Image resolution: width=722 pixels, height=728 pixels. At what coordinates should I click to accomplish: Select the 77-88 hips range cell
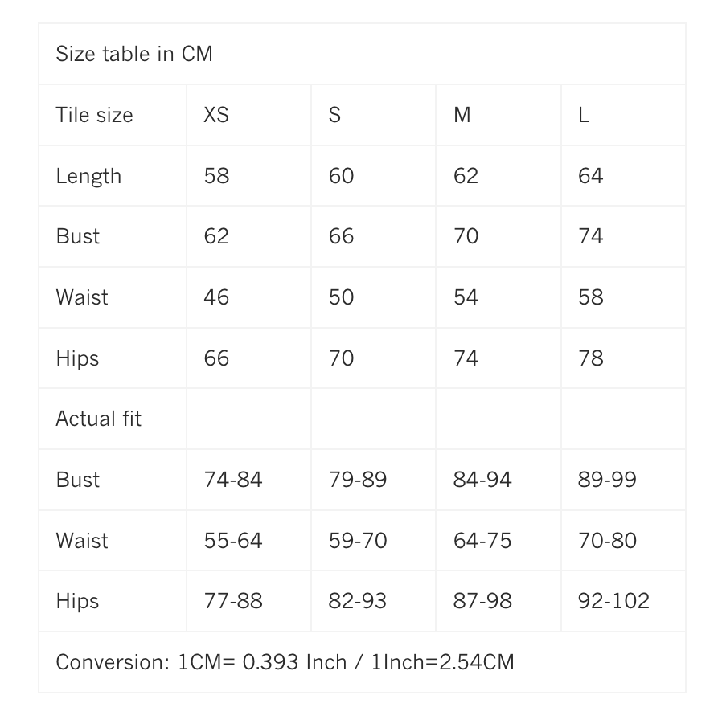[233, 601]
